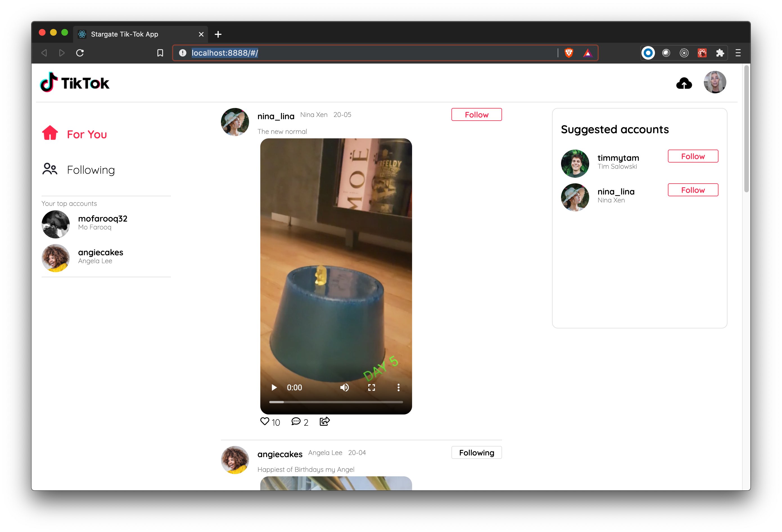
Task: Click the upload cloud icon
Action: pos(684,83)
